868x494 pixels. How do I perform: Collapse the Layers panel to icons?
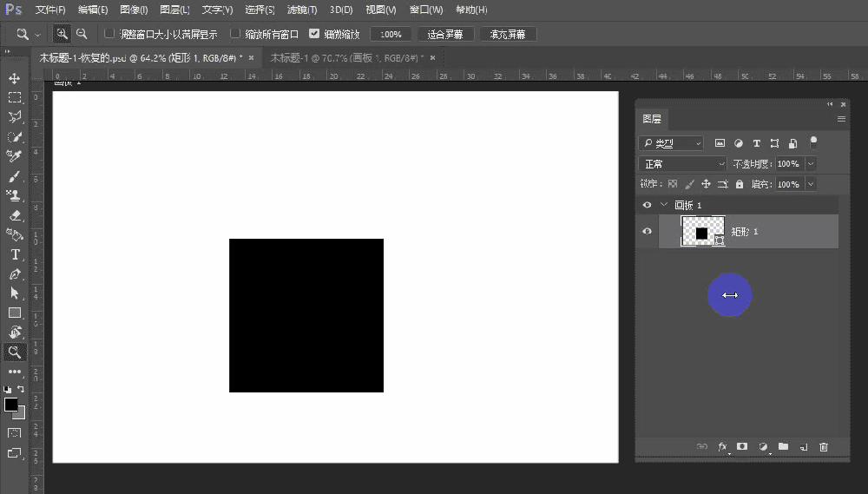click(x=830, y=103)
